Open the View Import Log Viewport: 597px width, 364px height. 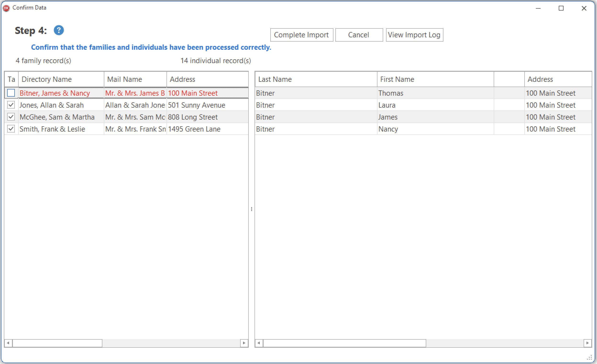[414, 35]
